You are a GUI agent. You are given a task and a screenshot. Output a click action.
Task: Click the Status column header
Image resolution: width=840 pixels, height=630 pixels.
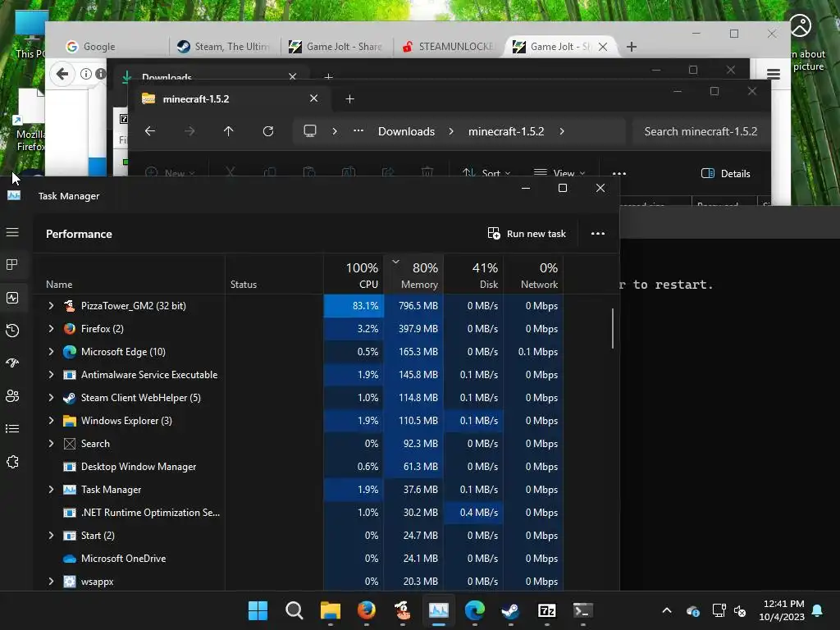(x=274, y=275)
